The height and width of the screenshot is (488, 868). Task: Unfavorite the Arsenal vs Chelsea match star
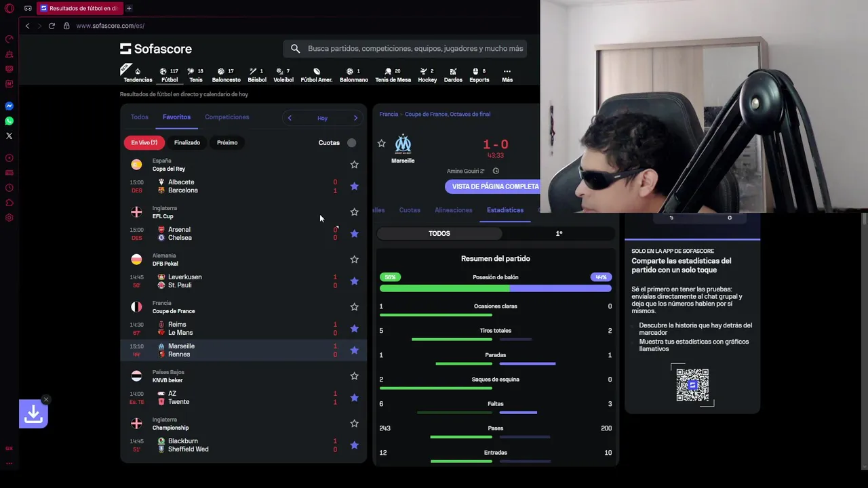click(x=354, y=234)
